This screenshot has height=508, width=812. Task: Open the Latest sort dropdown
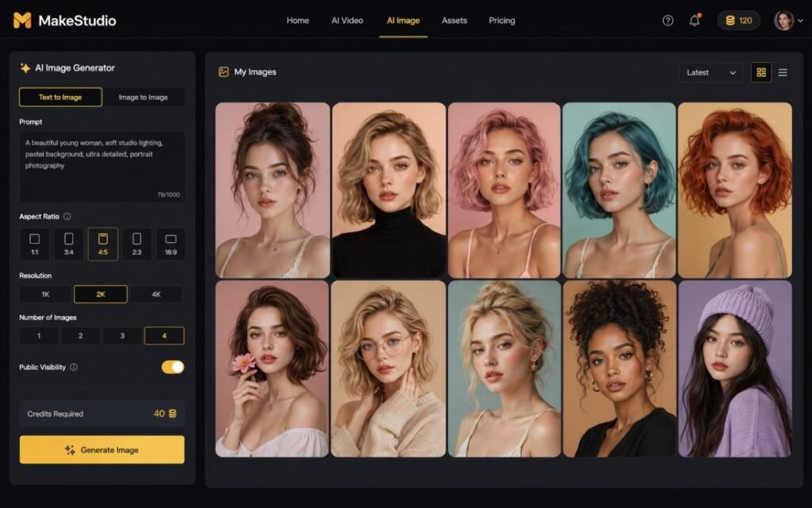(710, 72)
